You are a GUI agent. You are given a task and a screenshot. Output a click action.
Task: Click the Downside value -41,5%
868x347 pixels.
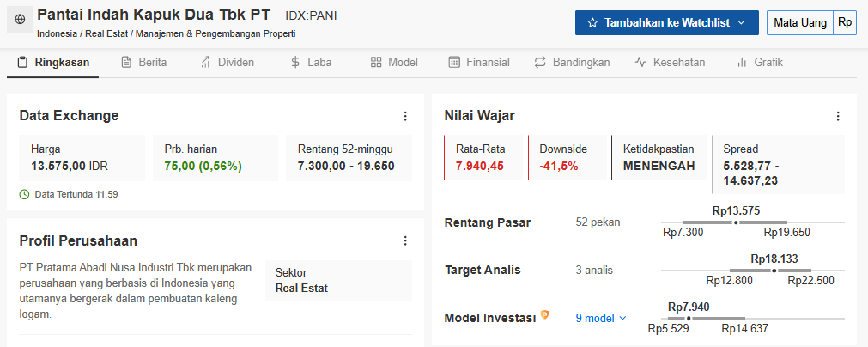point(559,166)
